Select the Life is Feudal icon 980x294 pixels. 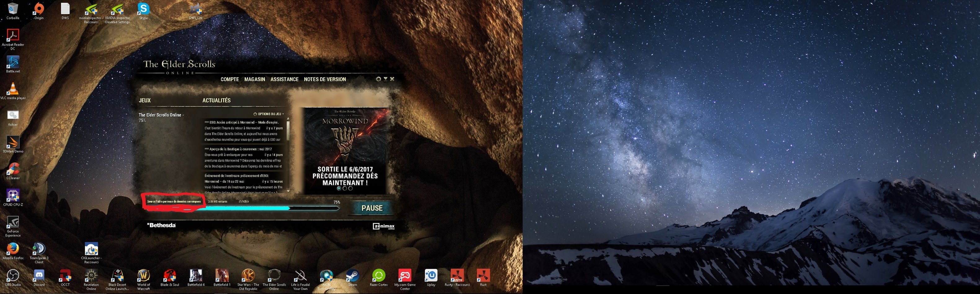point(300,280)
